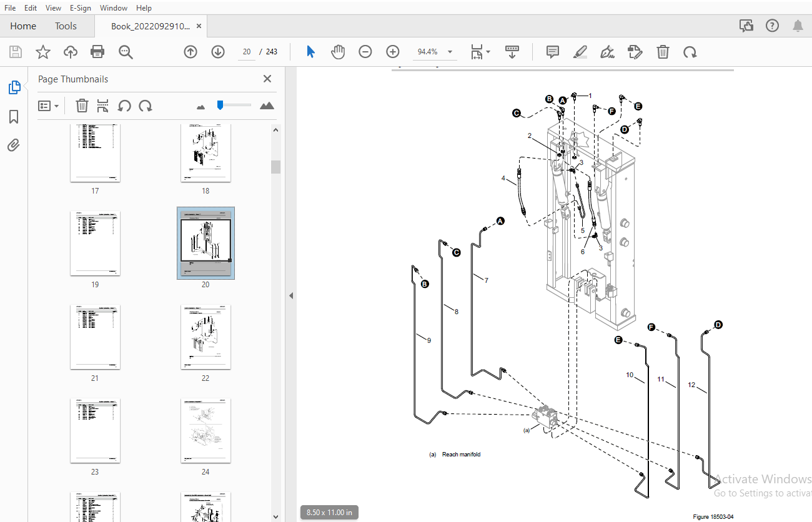Collapse the left navigation pane arrow
812x522 pixels.
[290, 295]
